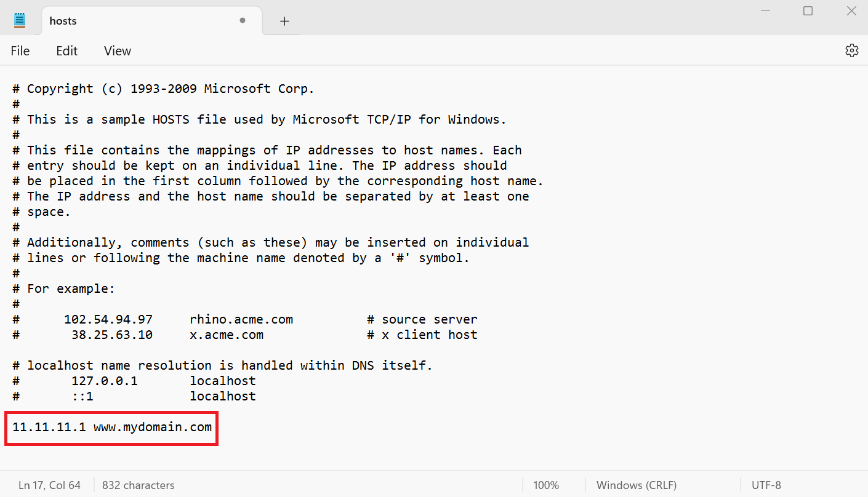Click the rhino.acme.com example line
The height and width of the screenshot is (497, 868).
241,319
